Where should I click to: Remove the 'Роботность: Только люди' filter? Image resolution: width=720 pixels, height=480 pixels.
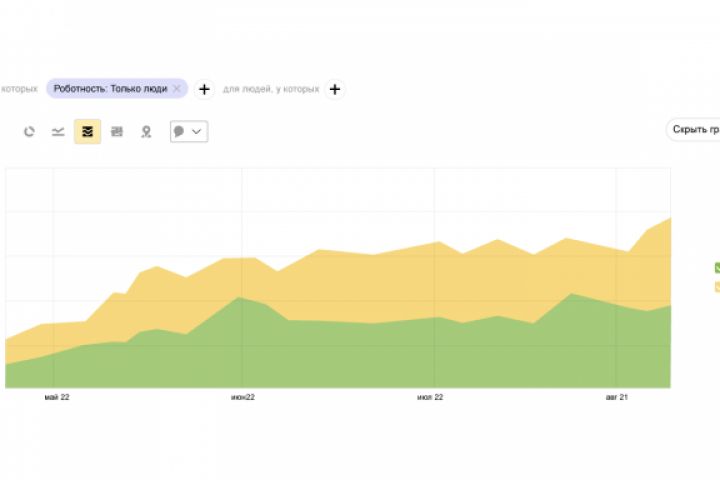pyautogui.click(x=177, y=89)
